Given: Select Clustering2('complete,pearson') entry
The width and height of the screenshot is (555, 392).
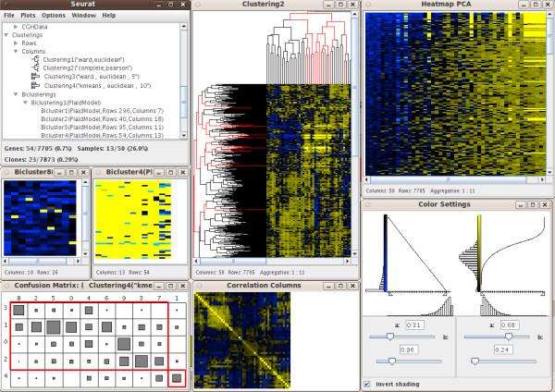Looking at the screenshot, I should (x=88, y=67).
